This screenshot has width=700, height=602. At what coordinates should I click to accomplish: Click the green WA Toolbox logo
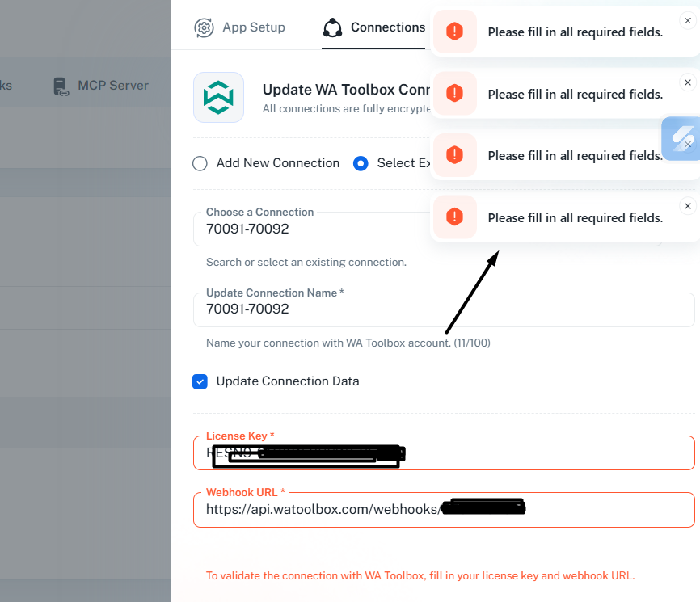coord(218,98)
